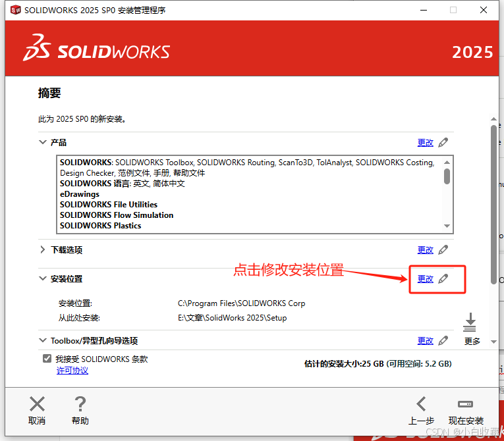Select the eDrawings row in products list
This screenshot has height=441, width=504.
80,194
